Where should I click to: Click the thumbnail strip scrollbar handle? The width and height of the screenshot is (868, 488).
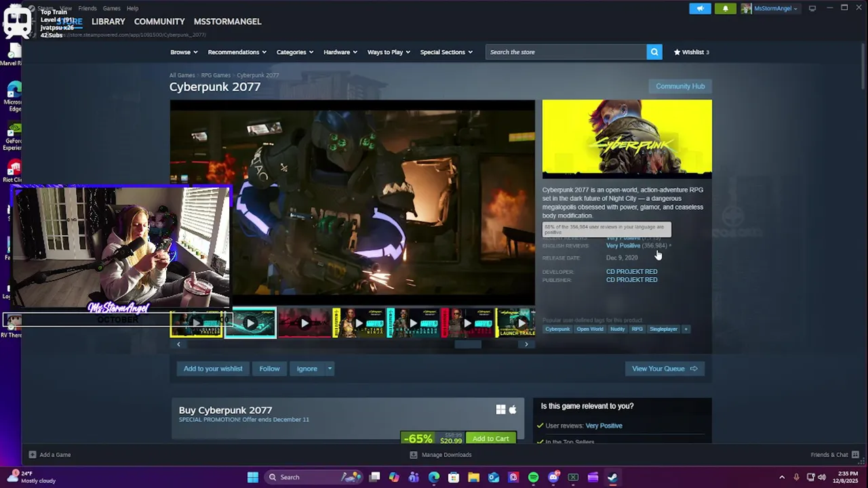468,344
